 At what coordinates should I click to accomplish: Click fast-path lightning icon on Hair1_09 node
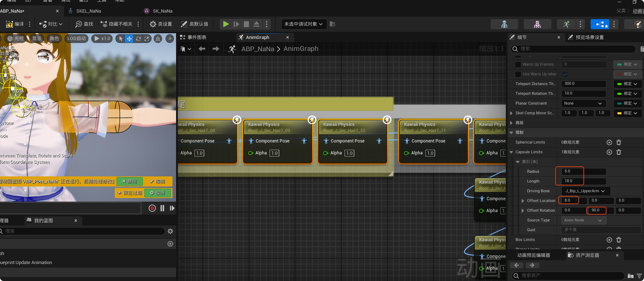312,120
